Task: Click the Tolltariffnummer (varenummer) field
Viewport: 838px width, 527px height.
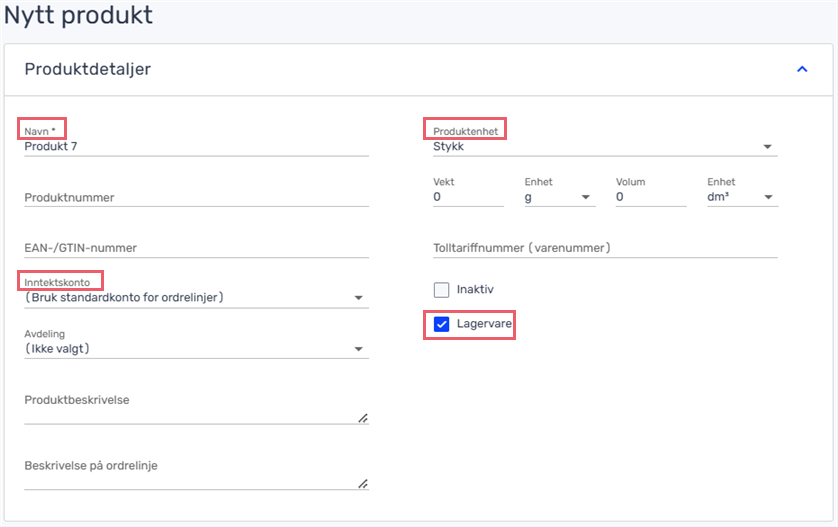Action: [605, 248]
